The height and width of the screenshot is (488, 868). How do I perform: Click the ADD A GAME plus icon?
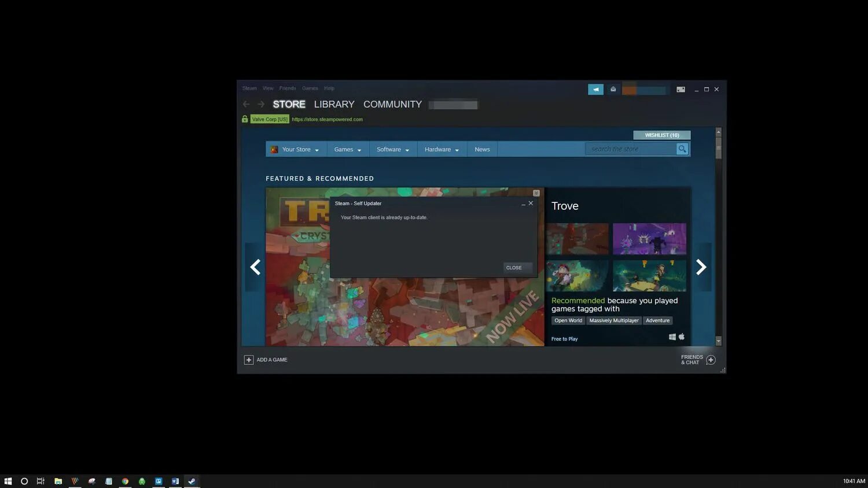[249, 360]
